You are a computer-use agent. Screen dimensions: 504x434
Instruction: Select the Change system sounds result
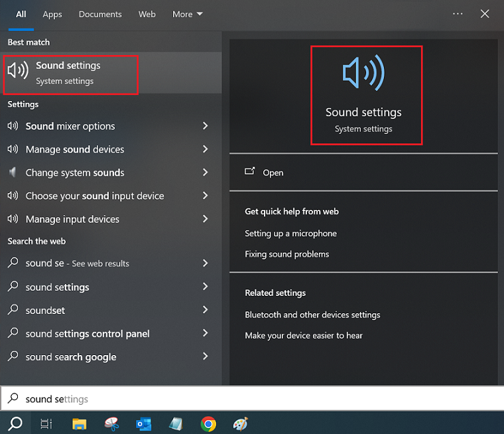pyautogui.click(x=75, y=173)
